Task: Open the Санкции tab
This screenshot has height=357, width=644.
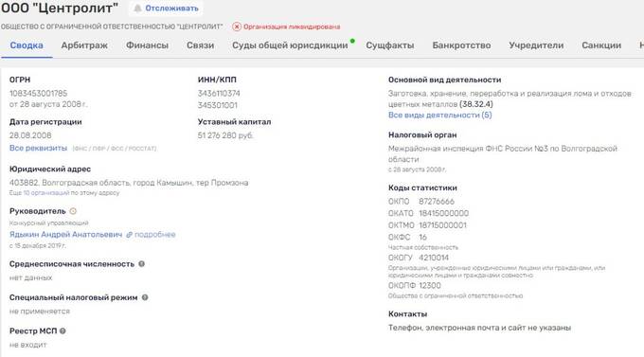Action: (x=601, y=45)
